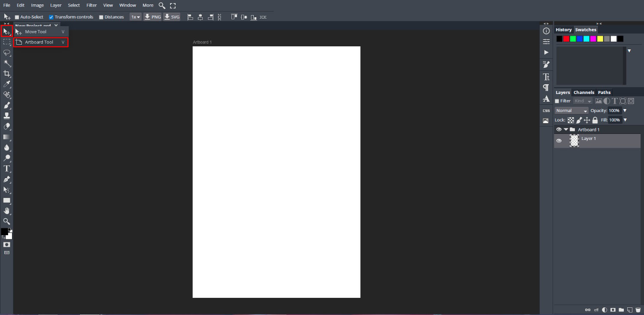The image size is (644, 315).
Task: Open the Character panel icon
Action: (x=546, y=77)
